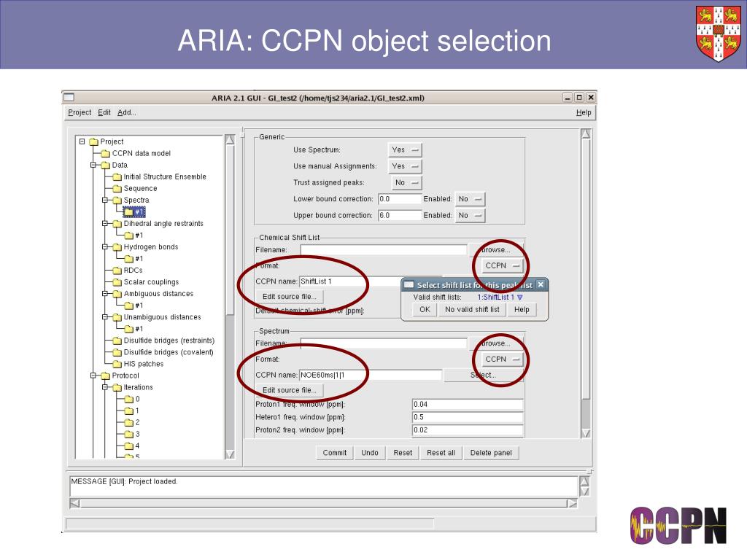The width and height of the screenshot is (747, 560).
Task: Click Hetero1 freq. window field
Action: click(468, 417)
